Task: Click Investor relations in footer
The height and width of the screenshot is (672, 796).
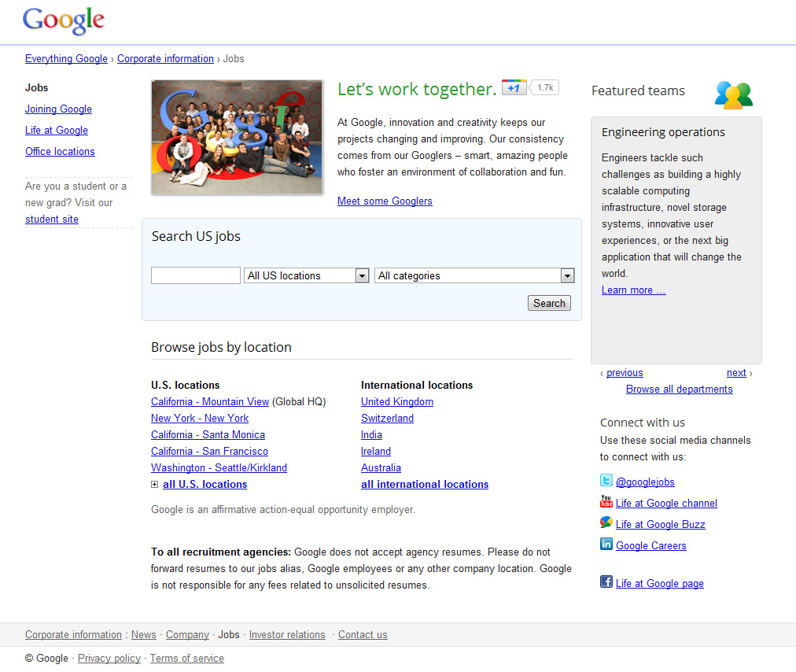Action: coord(287,635)
